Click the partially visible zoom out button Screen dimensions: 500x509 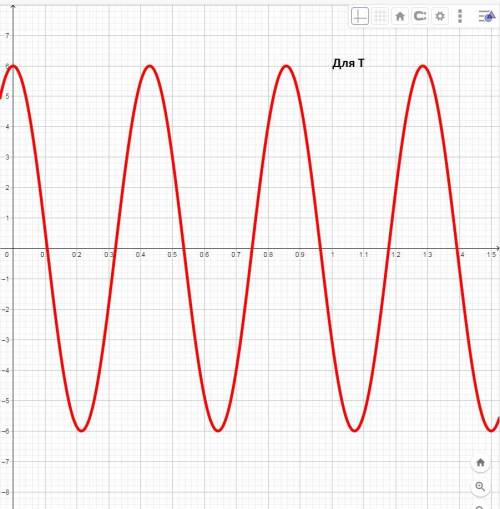tap(480, 506)
